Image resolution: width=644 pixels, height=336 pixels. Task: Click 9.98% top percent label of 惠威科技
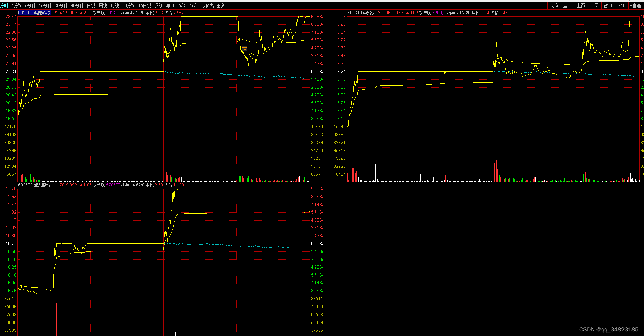(317, 17)
